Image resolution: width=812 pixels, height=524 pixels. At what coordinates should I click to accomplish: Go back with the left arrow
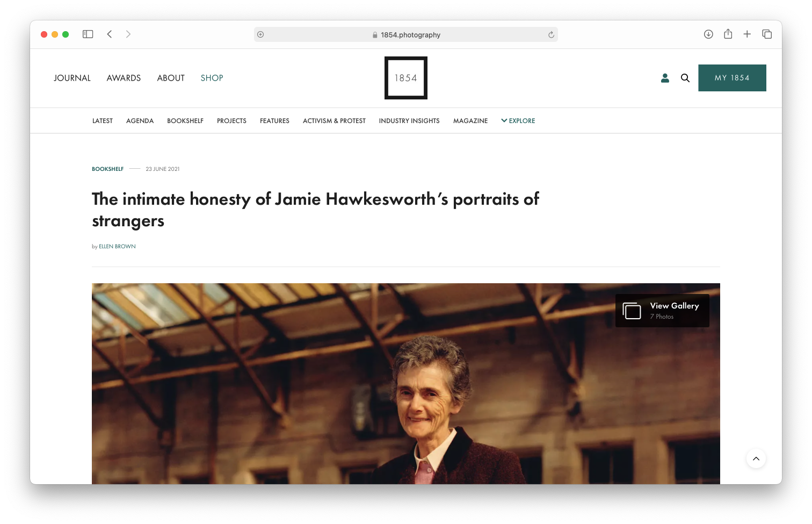pyautogui.click(x=110, y=34)
